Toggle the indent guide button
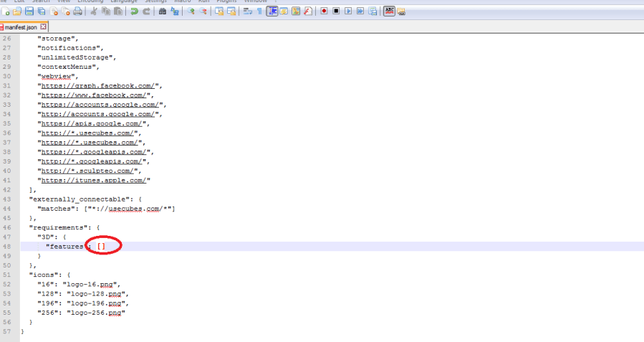 [272, 11]
